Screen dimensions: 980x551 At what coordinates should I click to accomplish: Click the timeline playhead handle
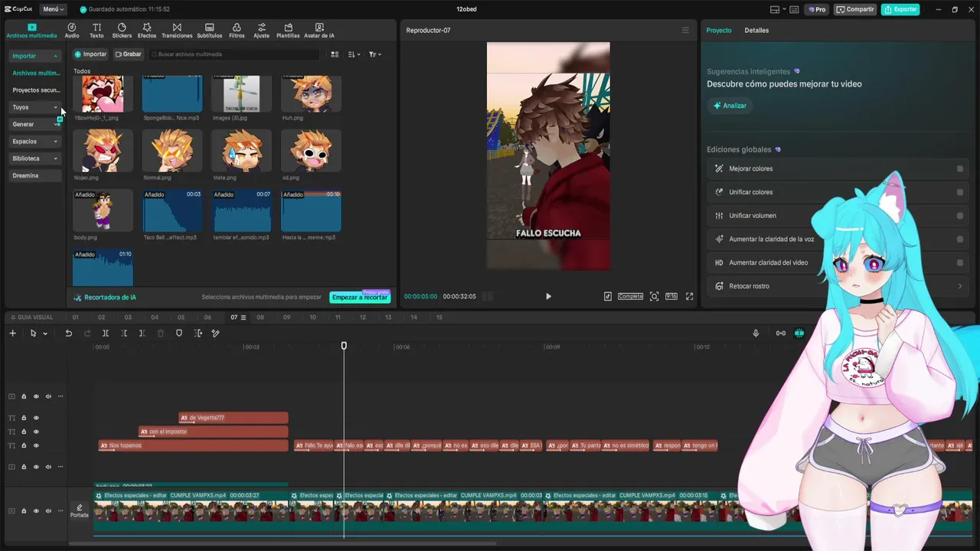point(344,346)
